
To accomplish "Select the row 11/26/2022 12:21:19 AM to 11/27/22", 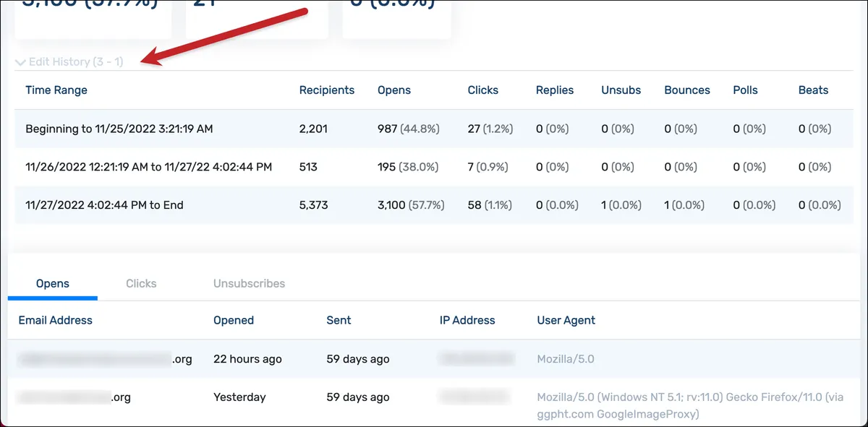I will click(x=434, y=167).
